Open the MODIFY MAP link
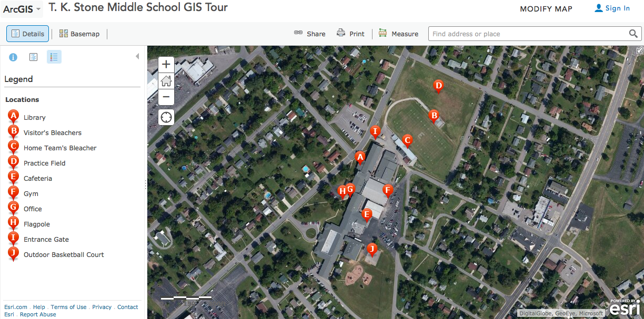 [x=546, y=9]
